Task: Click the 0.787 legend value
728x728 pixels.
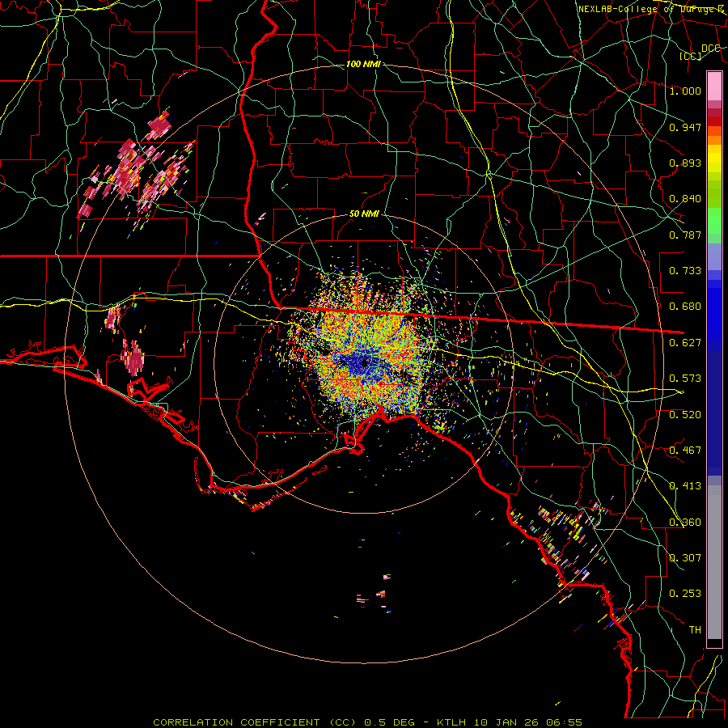Action: pos(685,235)
